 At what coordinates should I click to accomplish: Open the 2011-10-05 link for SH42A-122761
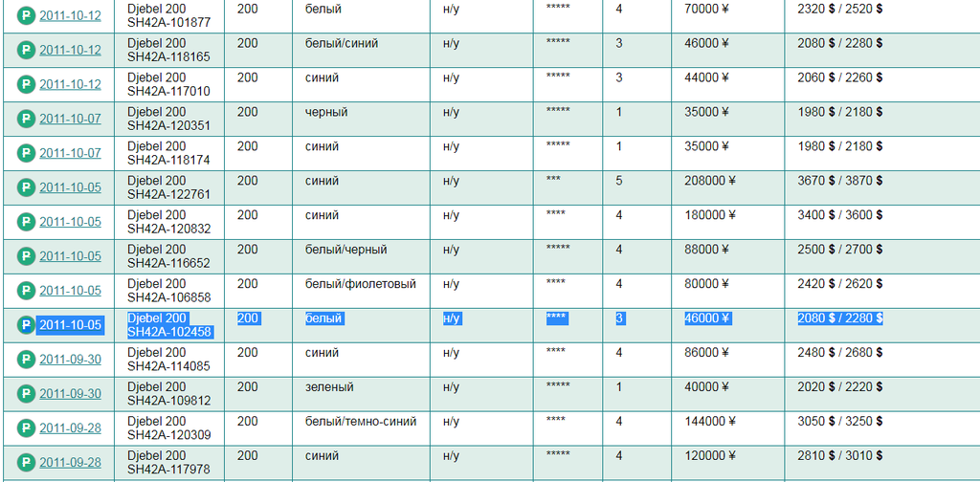pos(70,188)
